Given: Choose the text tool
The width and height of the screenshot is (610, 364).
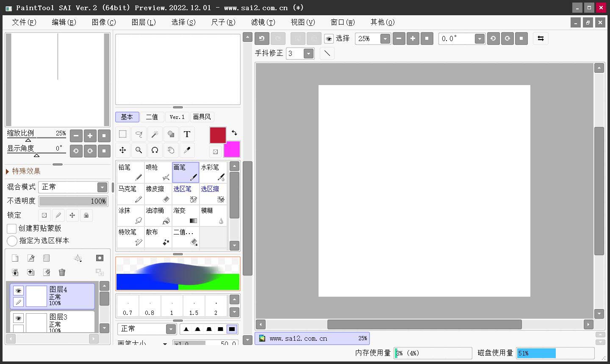Looking at the screenshot, I should coord(187,134).
